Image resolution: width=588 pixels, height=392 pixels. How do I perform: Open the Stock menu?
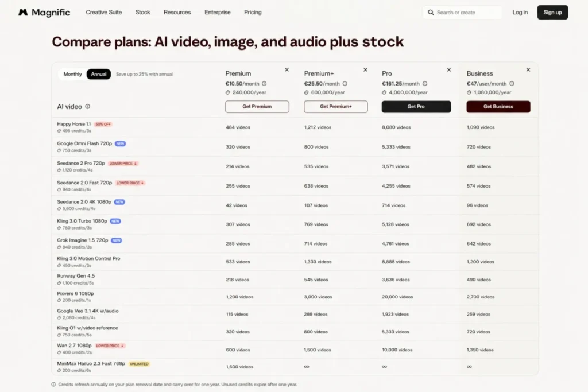(142, 13)
